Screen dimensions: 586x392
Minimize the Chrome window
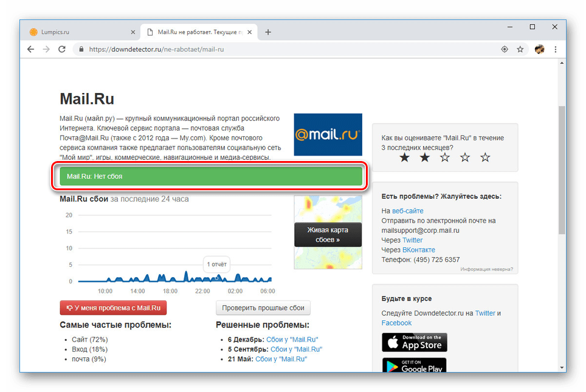(510, 27)
